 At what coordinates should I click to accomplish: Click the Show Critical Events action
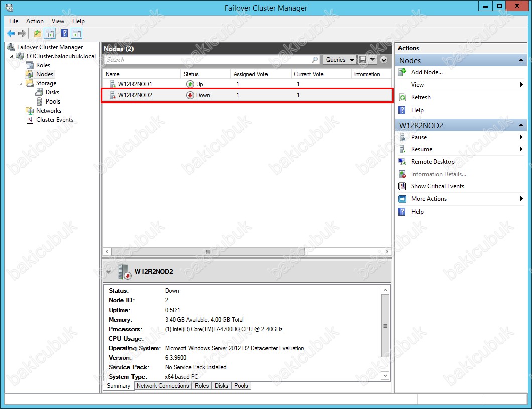438,186
